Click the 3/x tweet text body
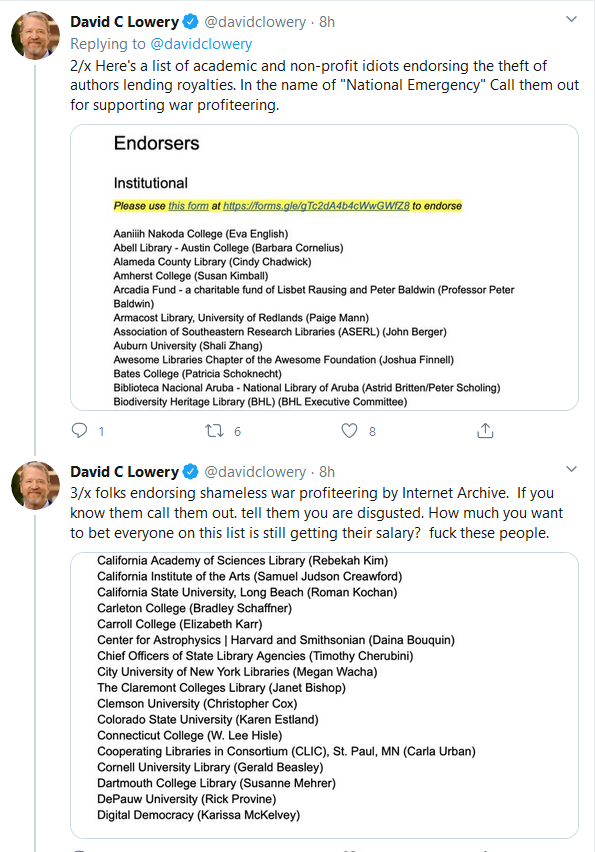Viewport: 596px width, 852px height. [317, 513]
